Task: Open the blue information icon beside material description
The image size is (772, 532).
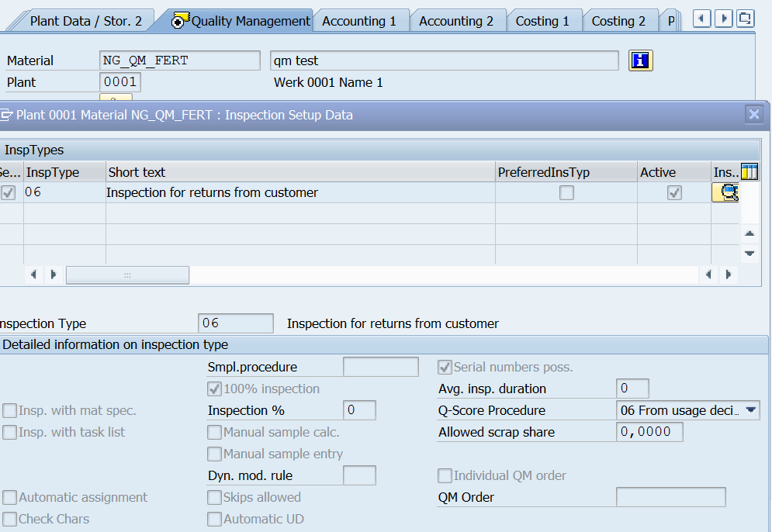Action: [x=640, y=60]
